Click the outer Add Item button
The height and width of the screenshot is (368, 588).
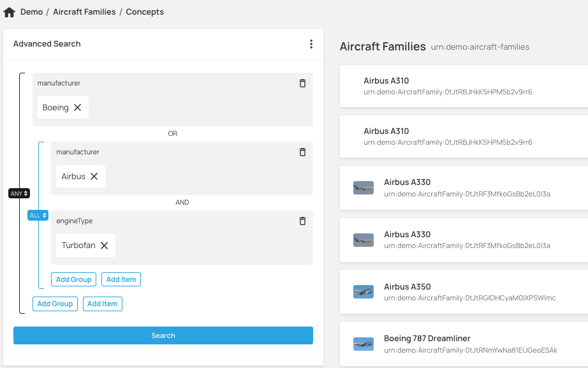[x=102, y=304]
